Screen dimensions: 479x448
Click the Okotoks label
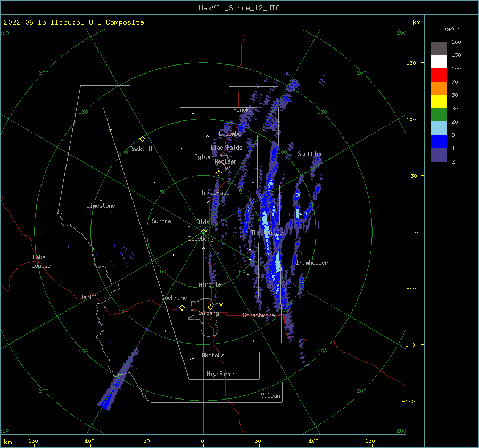tap(213, 355)
